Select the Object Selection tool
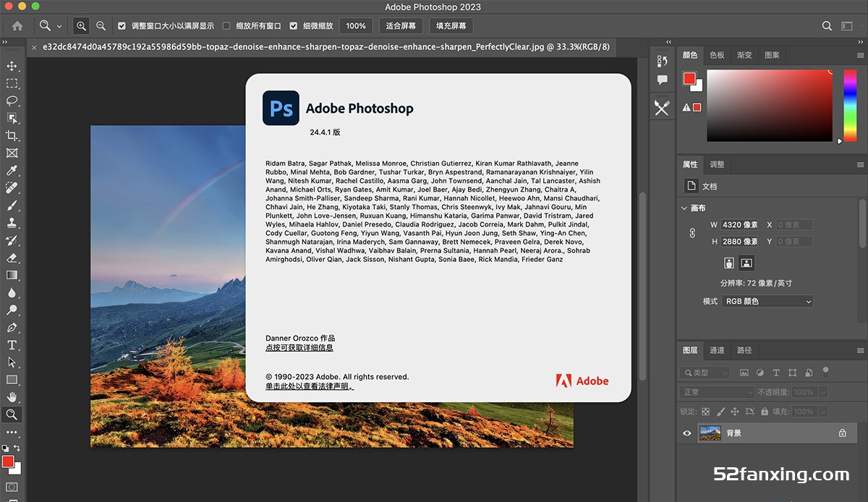868x502 pixels. click(12, 118)
